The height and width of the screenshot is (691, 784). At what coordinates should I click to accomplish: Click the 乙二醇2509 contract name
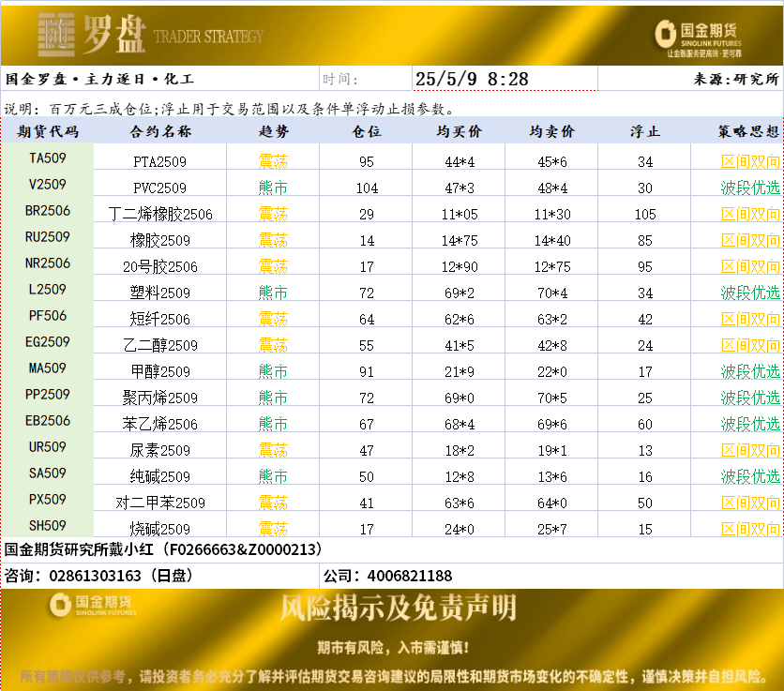tap(160, 345)
